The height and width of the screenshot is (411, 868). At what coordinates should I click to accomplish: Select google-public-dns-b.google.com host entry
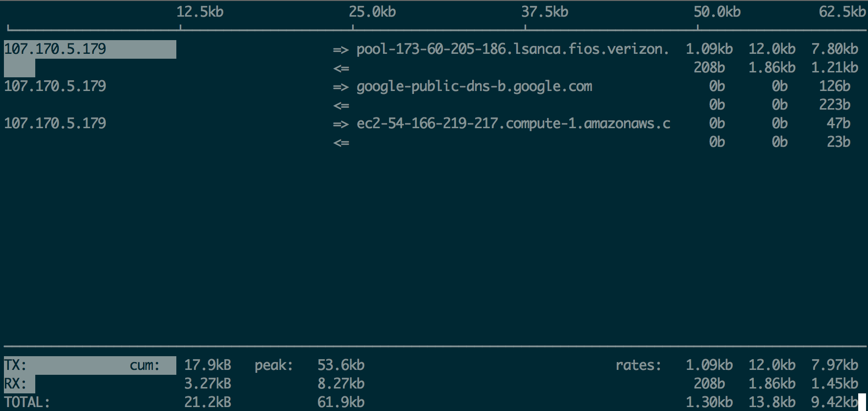pos(474,87)
